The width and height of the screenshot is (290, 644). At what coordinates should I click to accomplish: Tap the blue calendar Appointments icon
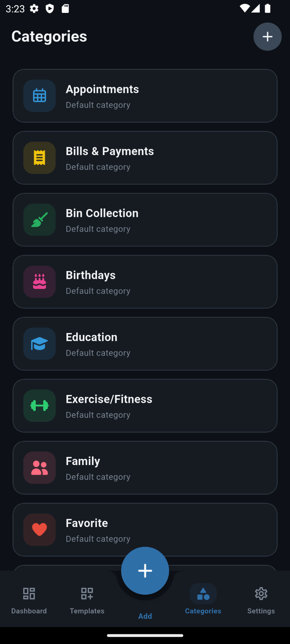[39, 96]
